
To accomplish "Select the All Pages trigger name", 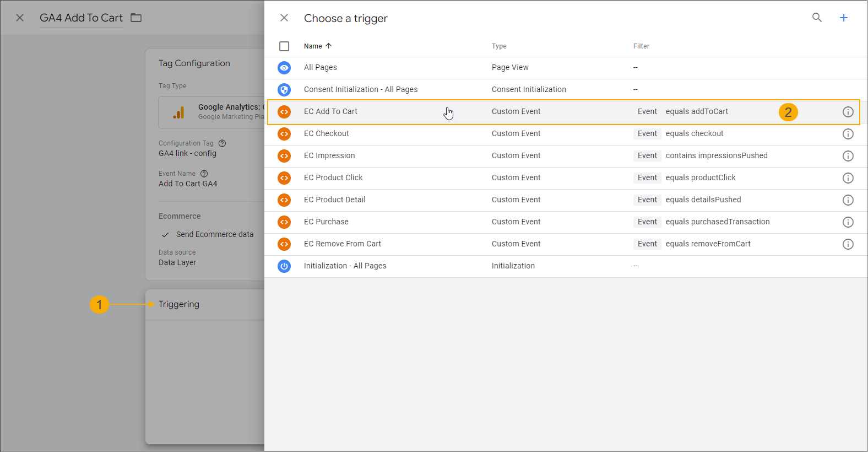I will click(x=321, y=67).
